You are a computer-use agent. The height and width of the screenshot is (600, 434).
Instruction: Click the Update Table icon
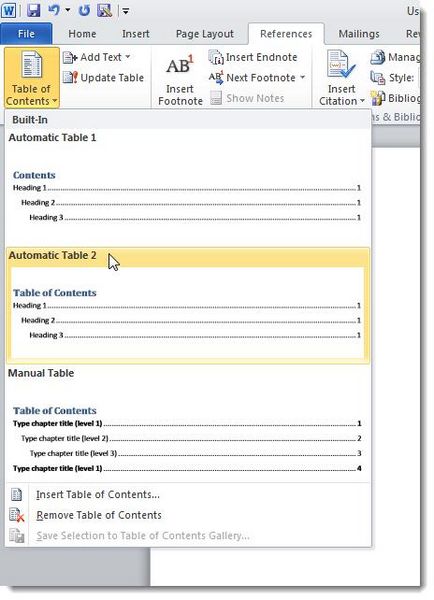pos(70,78)
